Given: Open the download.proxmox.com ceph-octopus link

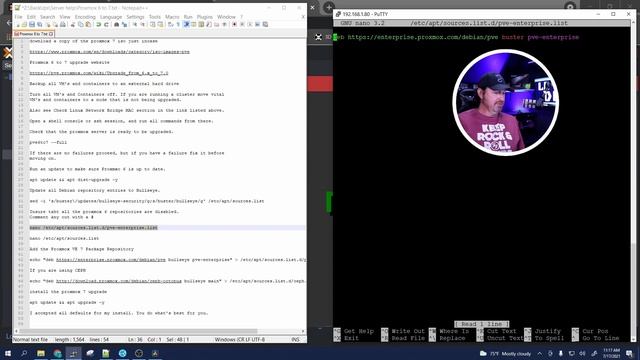Looking at the screenshot, I should pyautogui.click(x=119, y=281).
